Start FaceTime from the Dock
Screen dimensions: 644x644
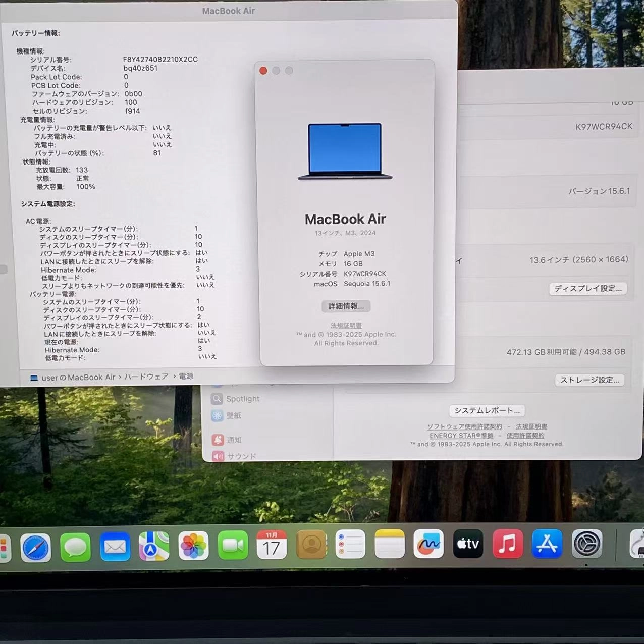click(232, 547)
